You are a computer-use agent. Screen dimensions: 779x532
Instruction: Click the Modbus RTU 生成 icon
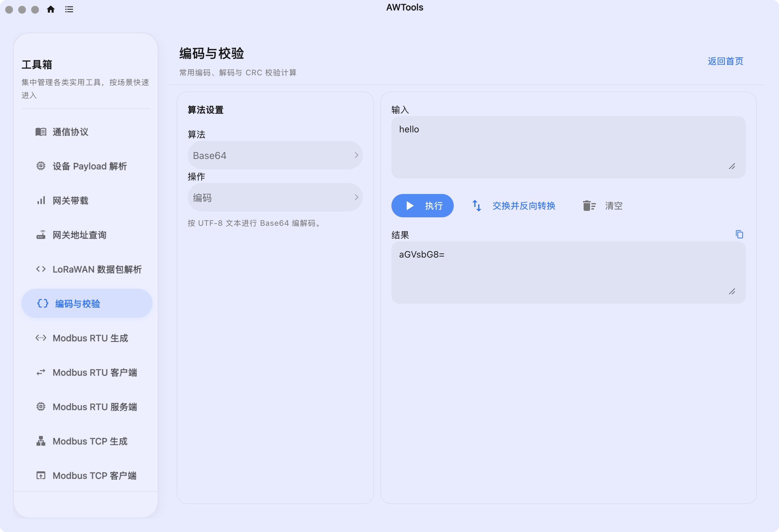[41, 338]
